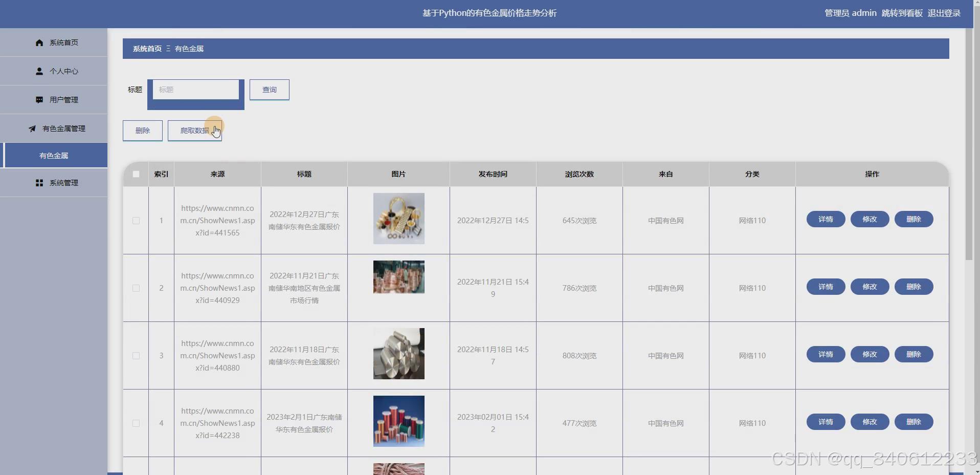Click the person icon beside 个人中心
The height and width of the screenshot is (475, 980).
pos(39,71)
